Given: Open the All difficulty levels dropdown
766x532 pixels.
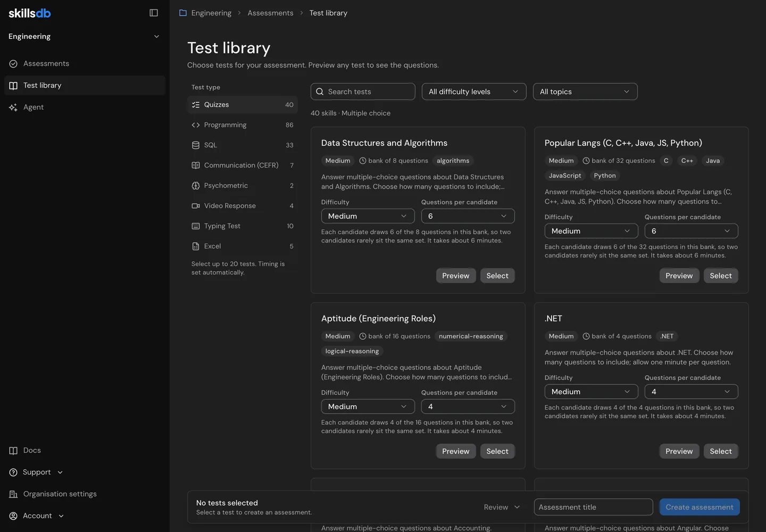Looking at the screenshot, I should click(474, 92).
